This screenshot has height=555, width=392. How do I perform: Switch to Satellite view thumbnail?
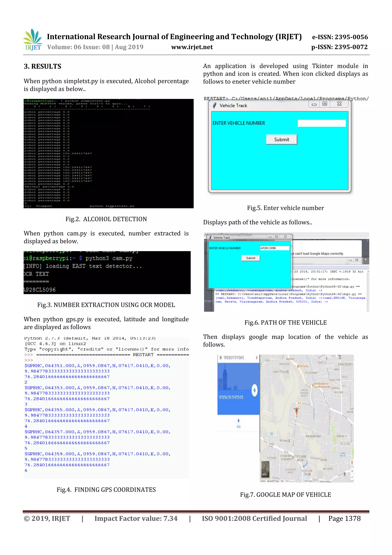265,469
